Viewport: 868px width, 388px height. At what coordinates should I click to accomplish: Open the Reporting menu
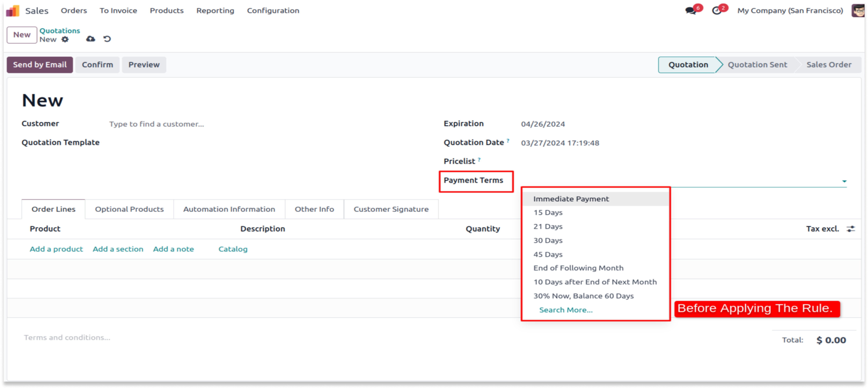[x=215, y=11]
